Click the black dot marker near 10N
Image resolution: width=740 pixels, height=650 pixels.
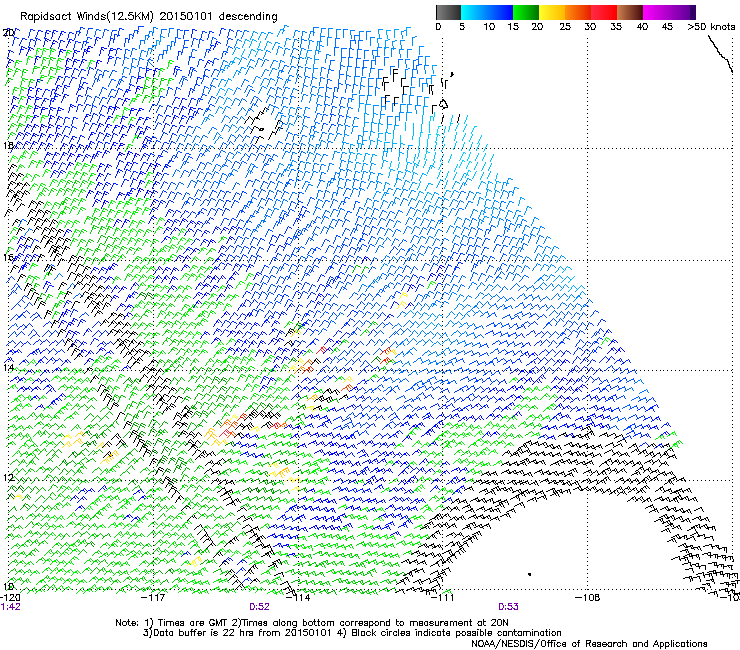(x=530, y=574)
